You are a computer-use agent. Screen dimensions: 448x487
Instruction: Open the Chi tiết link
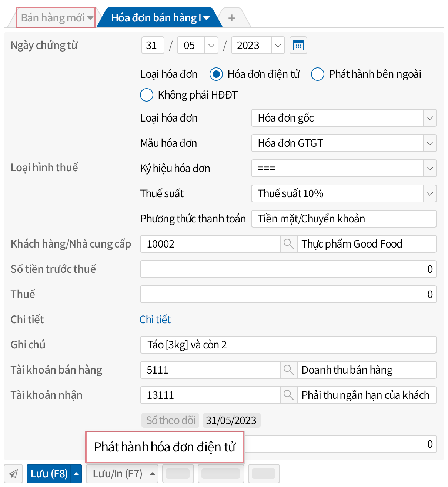pos(155,319)
